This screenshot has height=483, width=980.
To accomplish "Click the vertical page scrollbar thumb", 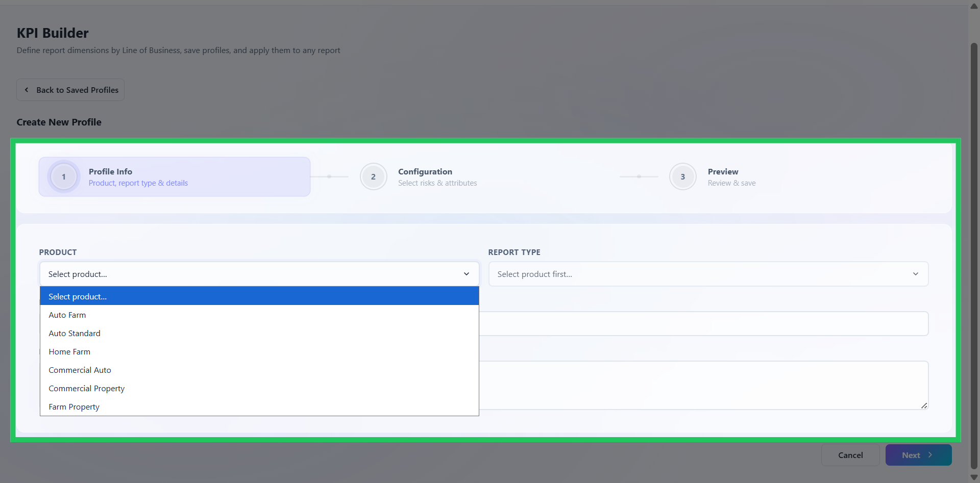I will [974, 255].
